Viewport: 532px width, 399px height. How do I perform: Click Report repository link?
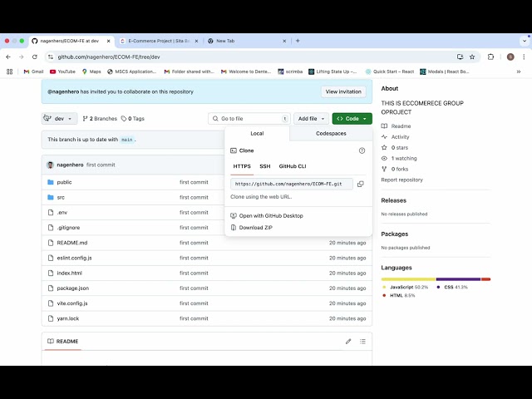(x=401, y=180)
